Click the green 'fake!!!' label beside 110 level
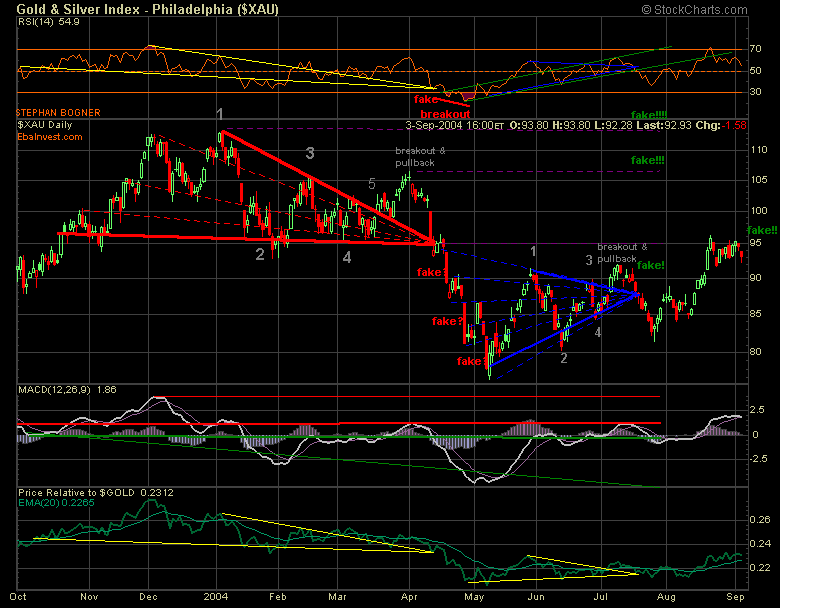830x608 pixels. 647,160
